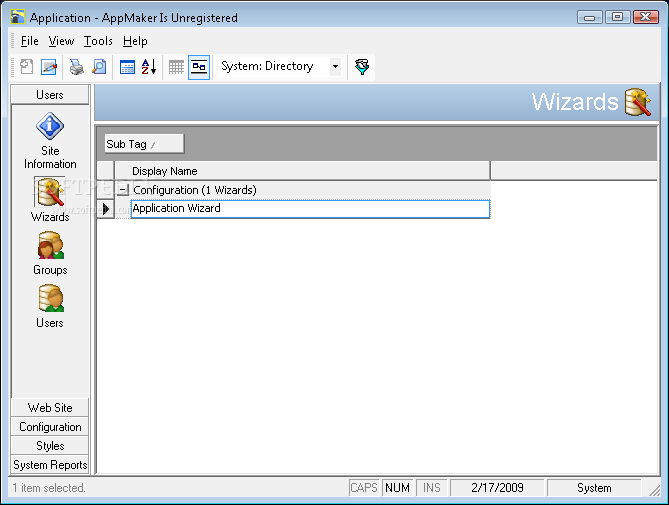
Task: Click the '1 item selected.' status text
Action: [49, 488]
